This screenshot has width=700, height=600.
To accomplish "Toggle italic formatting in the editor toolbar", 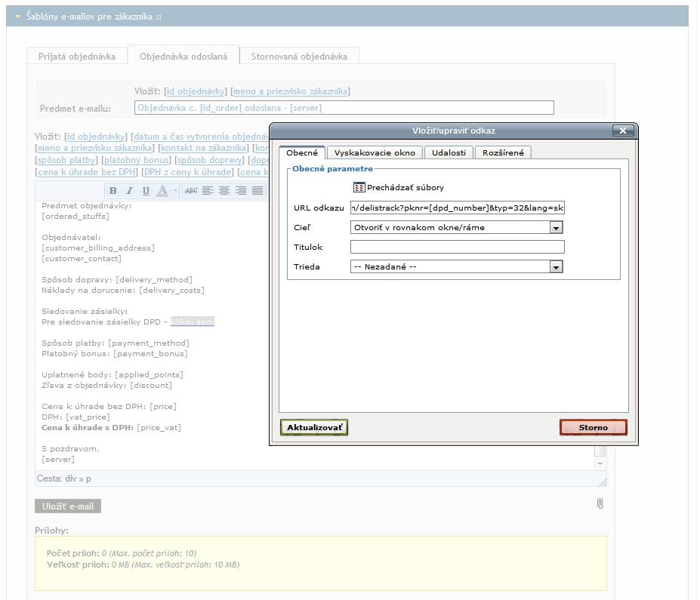I will (x=129, y=191).
